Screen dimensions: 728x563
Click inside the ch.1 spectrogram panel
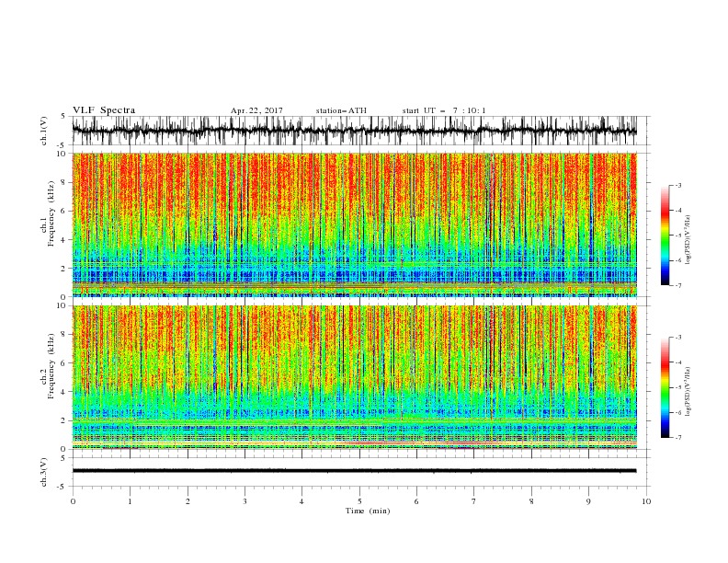[354, 224]
